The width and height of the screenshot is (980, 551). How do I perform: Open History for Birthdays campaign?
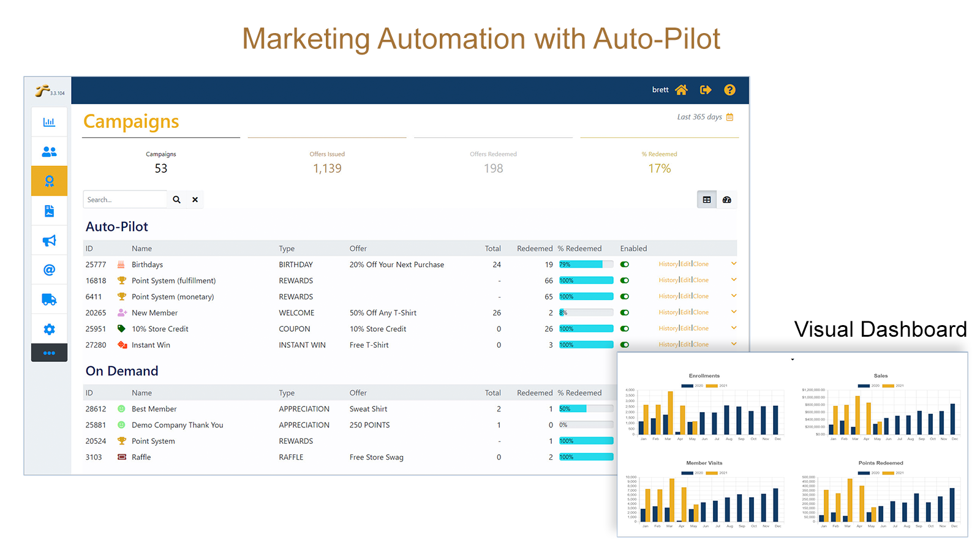(668, 264)
